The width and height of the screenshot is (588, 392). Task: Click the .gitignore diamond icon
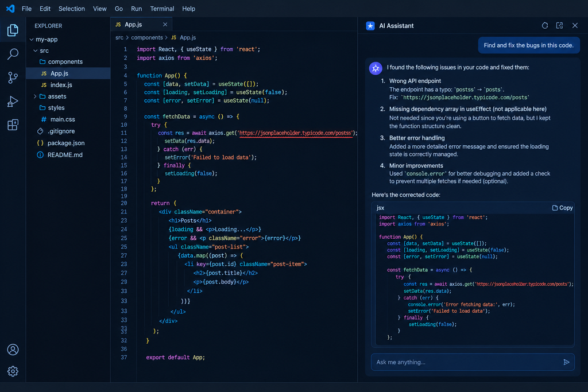pos(40,131)
